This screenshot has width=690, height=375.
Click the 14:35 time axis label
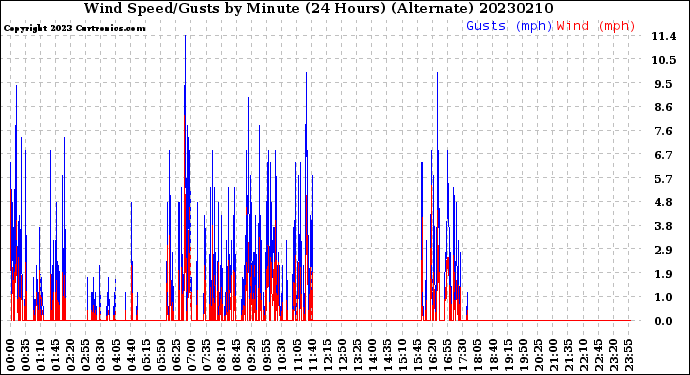(387, 355)
